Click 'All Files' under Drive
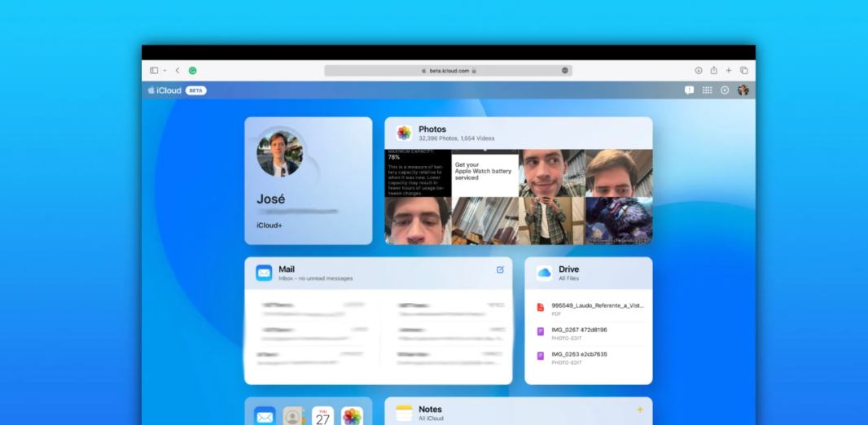This screenshot has height=425, width=868. pos(568,278)
